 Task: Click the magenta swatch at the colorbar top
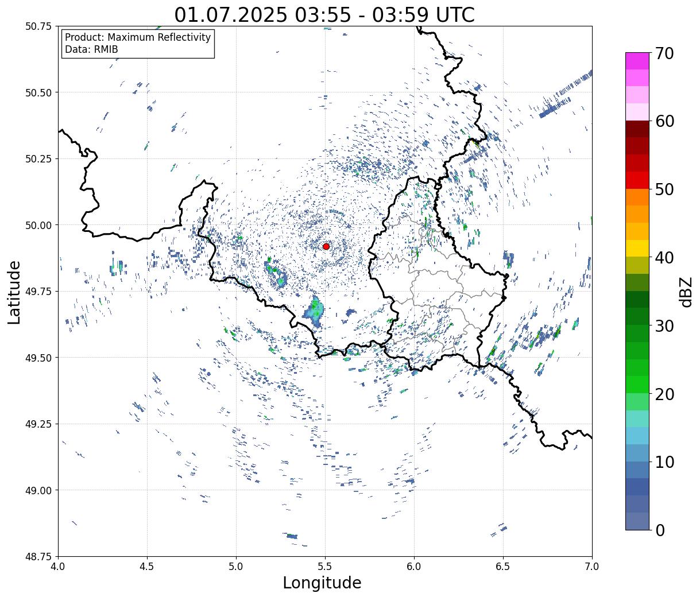coord(637,61)
